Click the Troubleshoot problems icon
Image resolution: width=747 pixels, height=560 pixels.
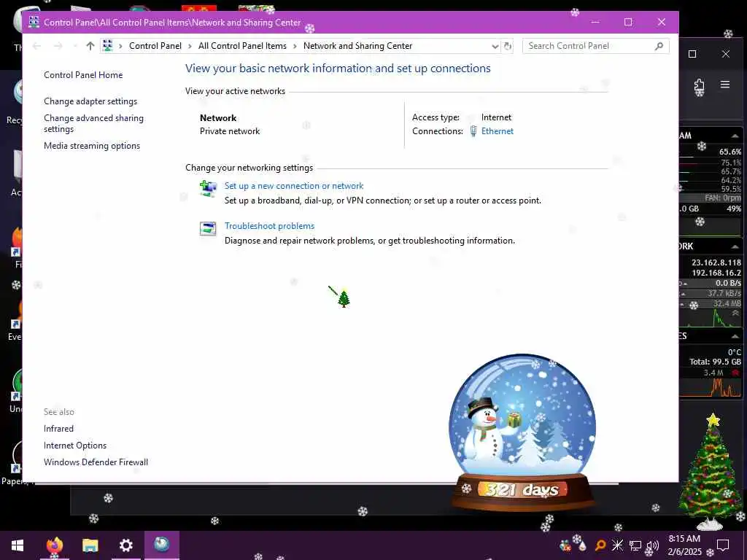(x=208, y=228)
